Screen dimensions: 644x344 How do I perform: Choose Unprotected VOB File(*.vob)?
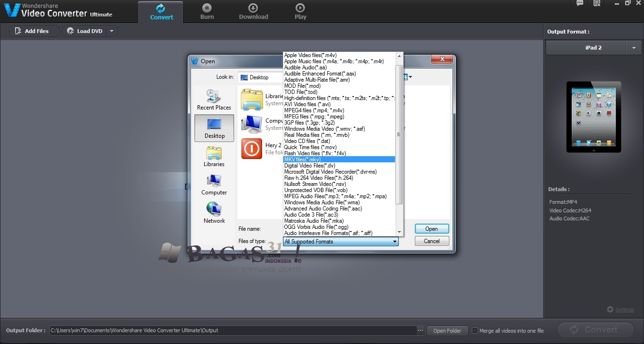point(339,190)
